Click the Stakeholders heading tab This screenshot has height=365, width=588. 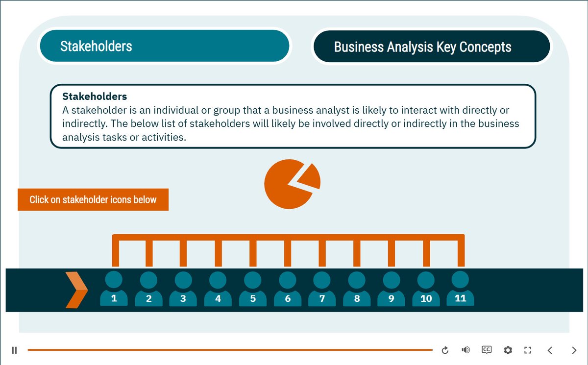[165, 47]
